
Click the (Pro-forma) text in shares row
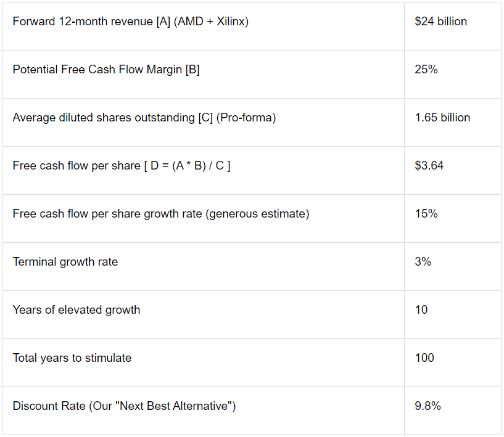[x=246, y=118]
